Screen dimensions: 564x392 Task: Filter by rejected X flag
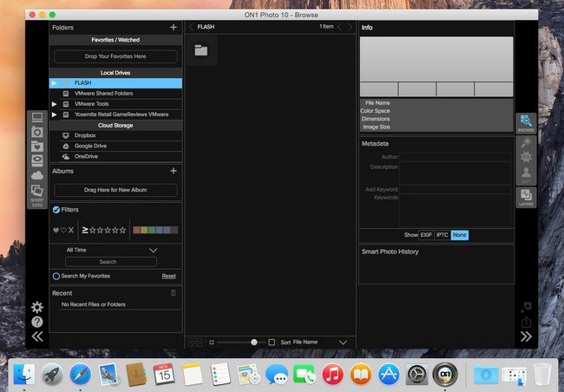[71, 230]
